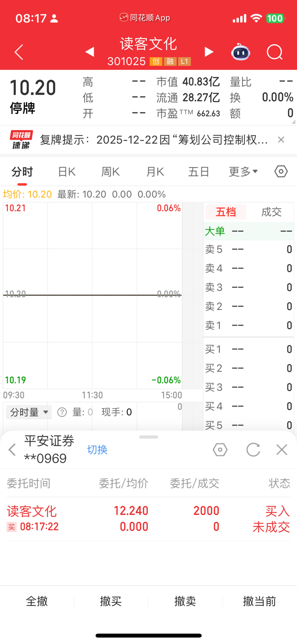
Task: Tap the 状态 column header
Action: [x=279, y=483]
